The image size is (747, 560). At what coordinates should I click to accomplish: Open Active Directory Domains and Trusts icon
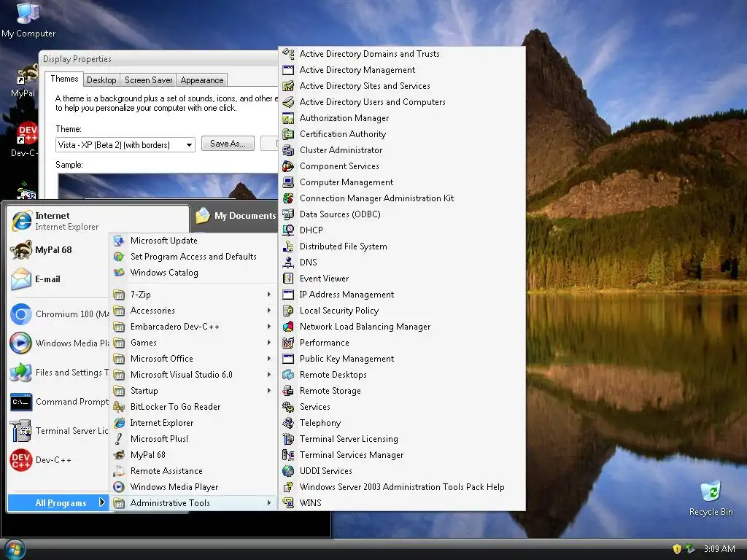click(x=288, y=54)
